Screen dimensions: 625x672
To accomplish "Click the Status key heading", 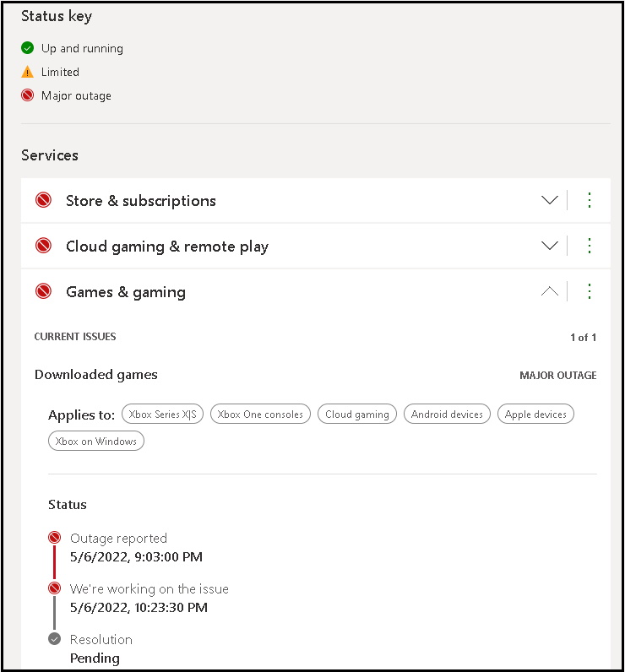I will [57, 16].
